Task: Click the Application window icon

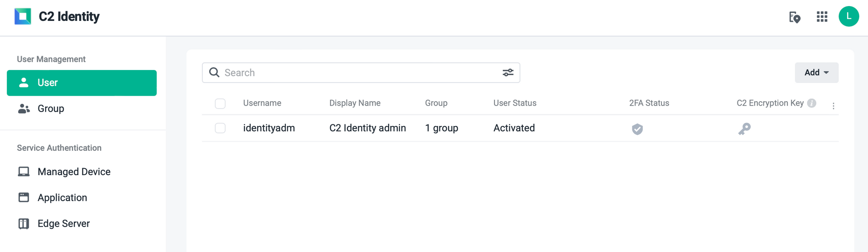Action: (x=24, y=197)
